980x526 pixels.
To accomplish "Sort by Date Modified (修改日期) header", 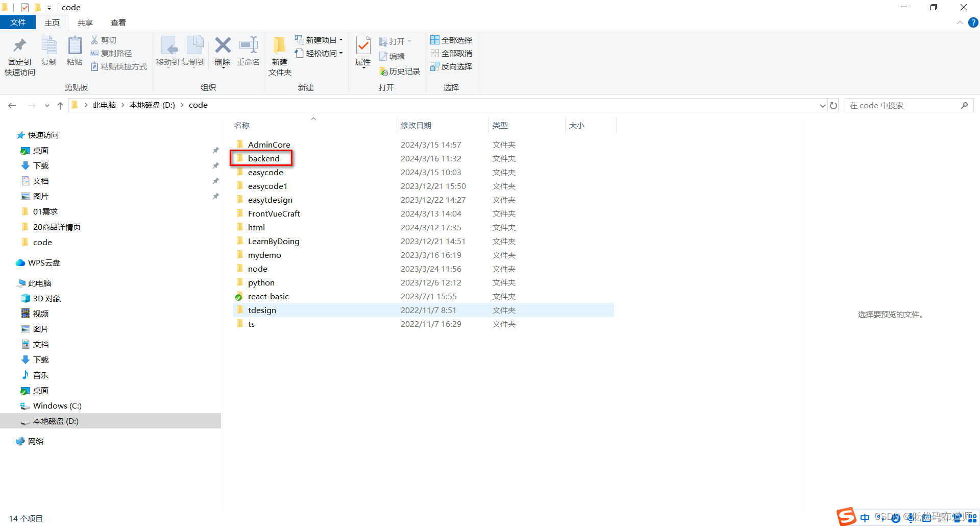I will tap(416, 125).
